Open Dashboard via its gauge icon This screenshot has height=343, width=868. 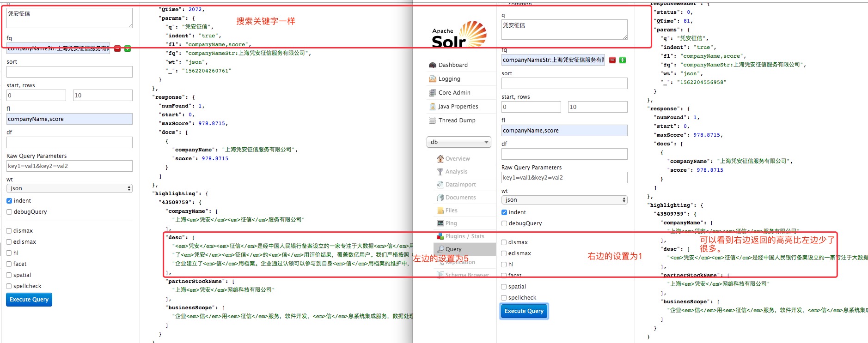pos(433,65)
